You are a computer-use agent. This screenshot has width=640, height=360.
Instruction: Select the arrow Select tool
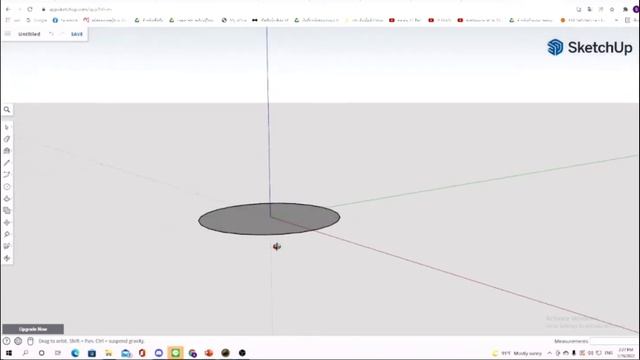[7, 127]
